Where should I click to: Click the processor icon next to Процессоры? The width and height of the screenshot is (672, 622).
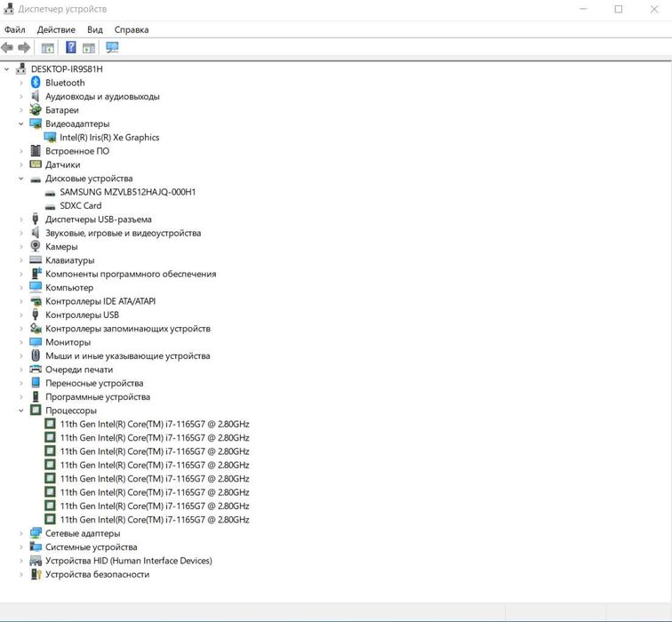36,410
